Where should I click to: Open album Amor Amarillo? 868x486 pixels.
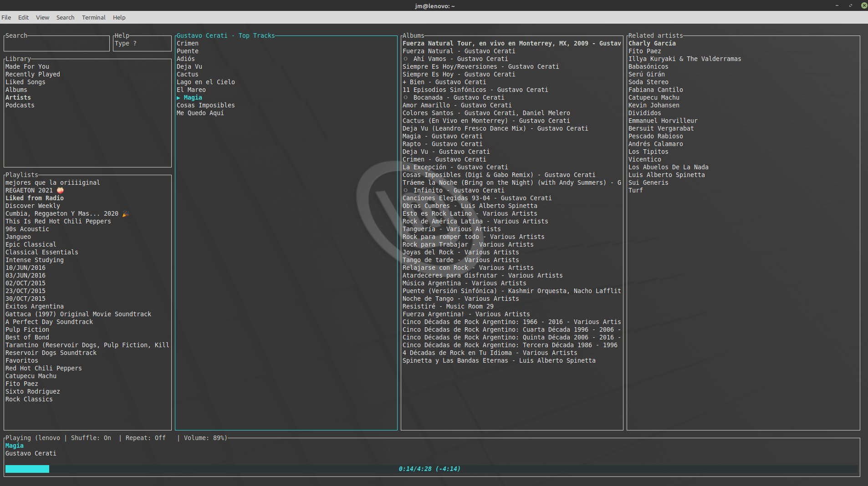(x=457, y=105)
